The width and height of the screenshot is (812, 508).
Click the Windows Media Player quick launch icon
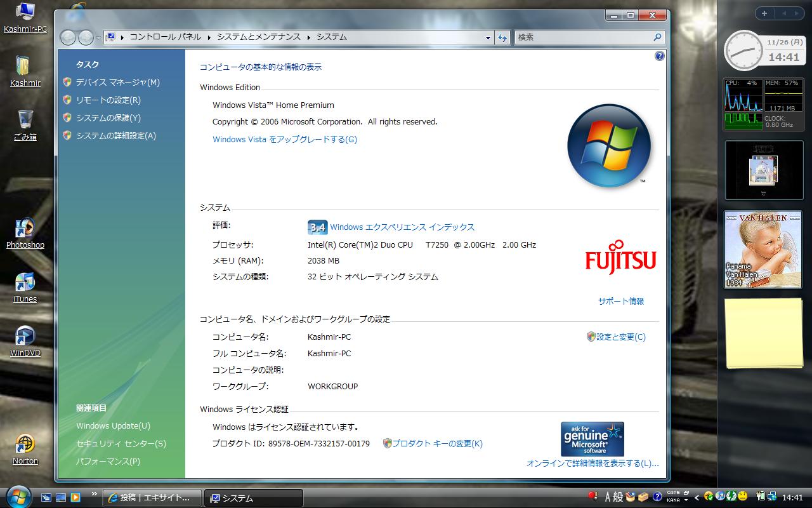point(75,498)
